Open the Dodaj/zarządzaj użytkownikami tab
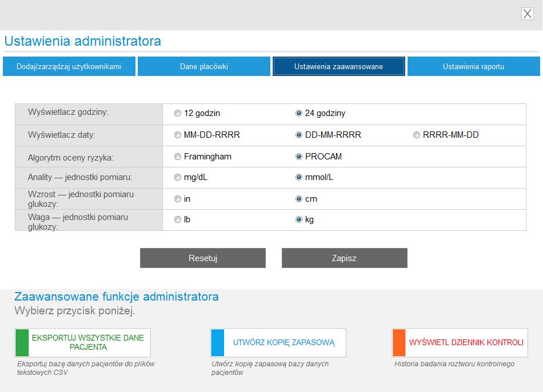The image size is (543, 392). click(x=69, y=66)
